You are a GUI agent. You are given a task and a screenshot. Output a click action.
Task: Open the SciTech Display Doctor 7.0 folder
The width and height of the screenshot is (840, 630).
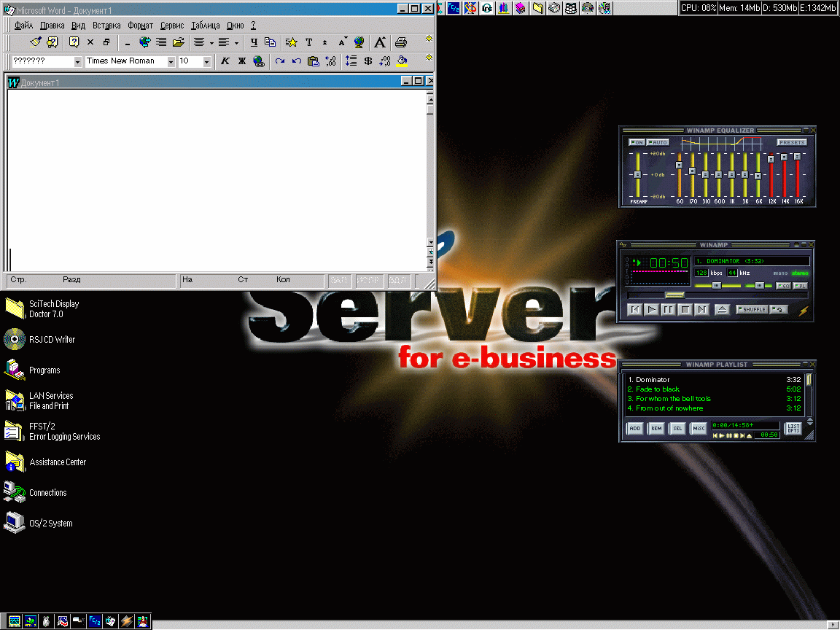pyautogui.click(x=15, y=308)
